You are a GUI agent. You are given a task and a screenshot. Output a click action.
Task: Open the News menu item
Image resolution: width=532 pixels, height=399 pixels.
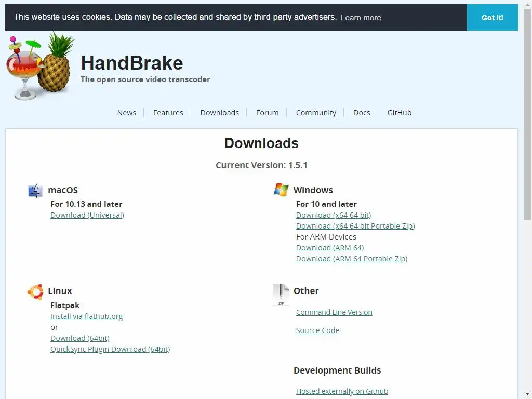(127, 113)
